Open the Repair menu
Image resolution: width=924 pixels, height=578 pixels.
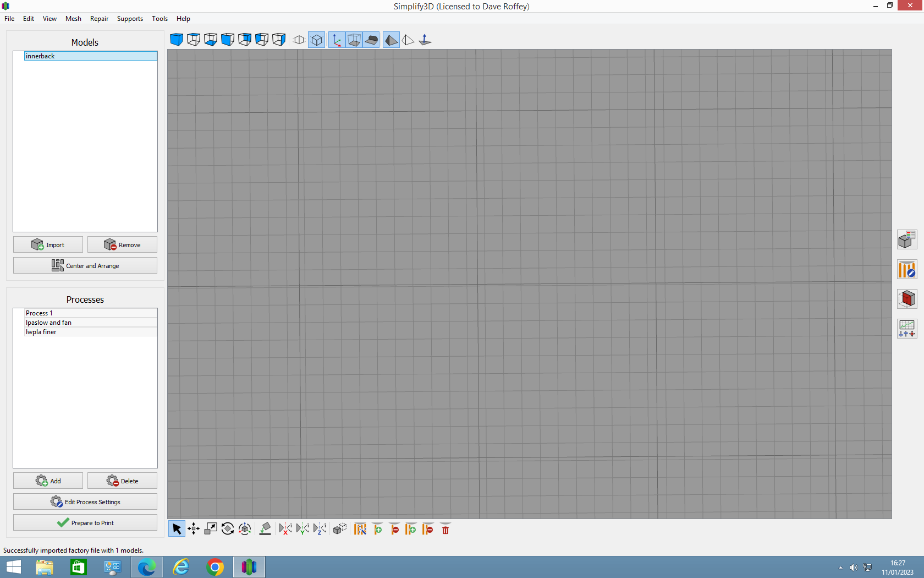click(x=99, y=19)
